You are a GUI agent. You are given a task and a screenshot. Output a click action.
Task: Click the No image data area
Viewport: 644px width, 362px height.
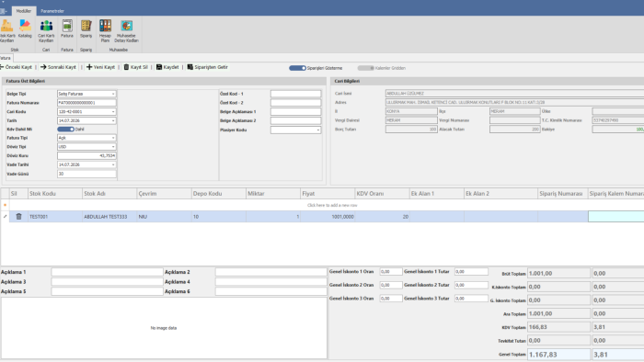pos(164,328)
